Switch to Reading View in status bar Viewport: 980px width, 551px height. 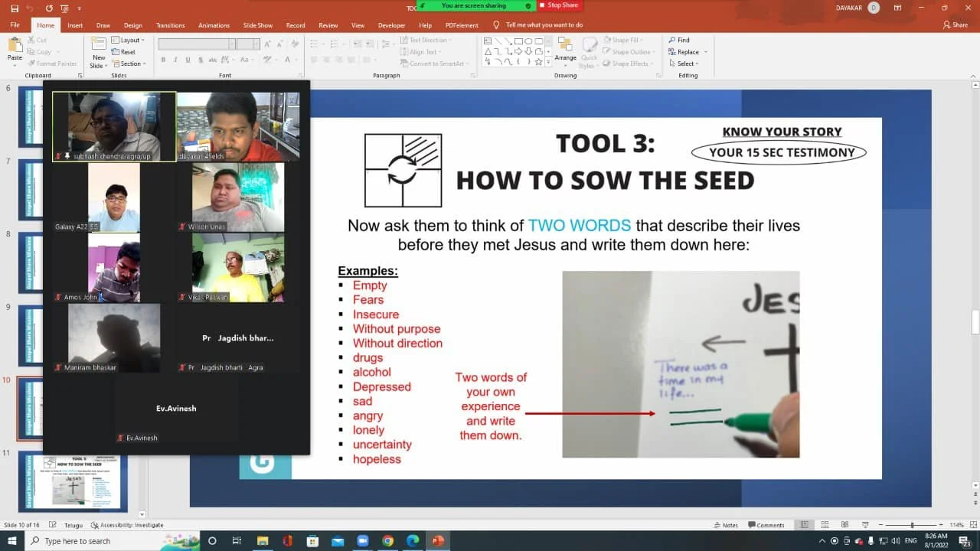(x=844, y=525)
